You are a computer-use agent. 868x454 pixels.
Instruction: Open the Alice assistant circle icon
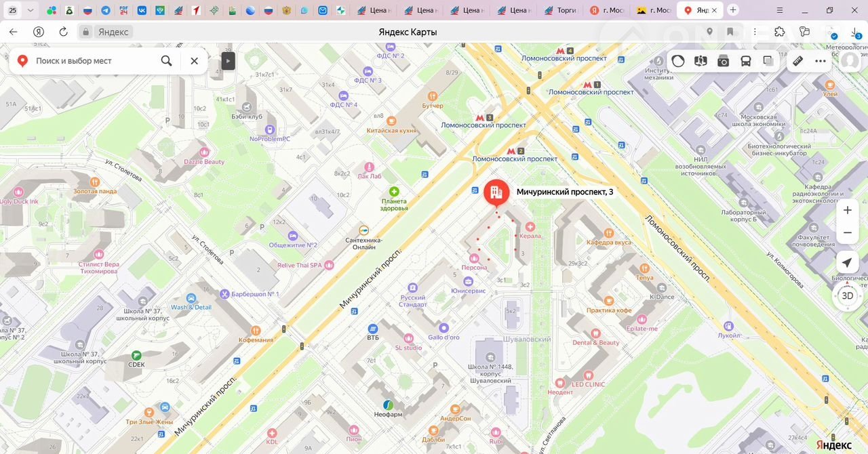coord(678,61)
